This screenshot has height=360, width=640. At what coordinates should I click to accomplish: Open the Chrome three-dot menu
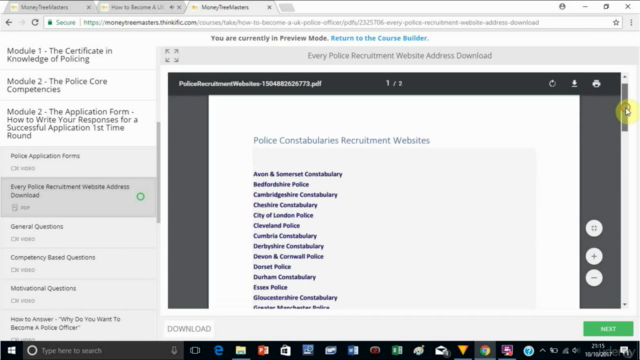pyautogui.click(x=631, y=22)
